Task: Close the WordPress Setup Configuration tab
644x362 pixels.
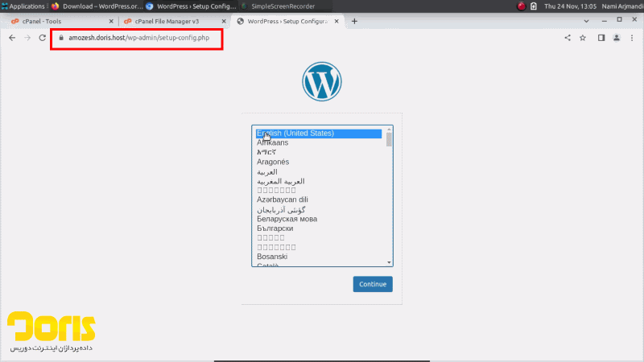Action: (336, 22)
